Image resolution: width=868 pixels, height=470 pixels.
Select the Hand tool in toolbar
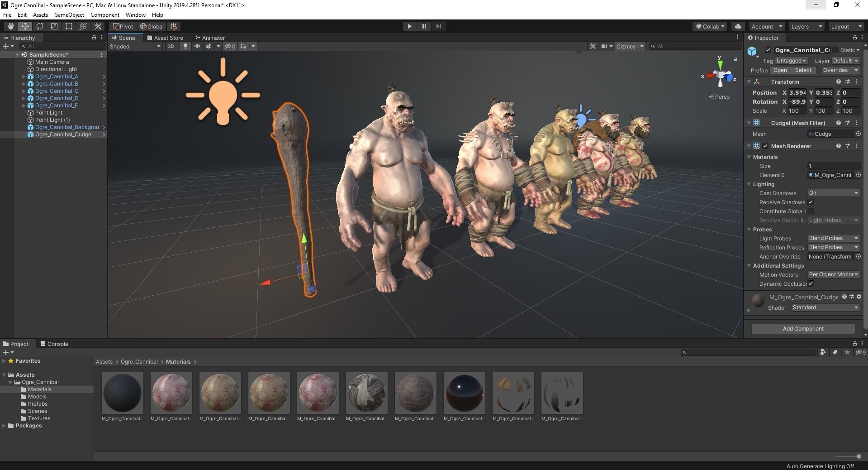[10, 26]
